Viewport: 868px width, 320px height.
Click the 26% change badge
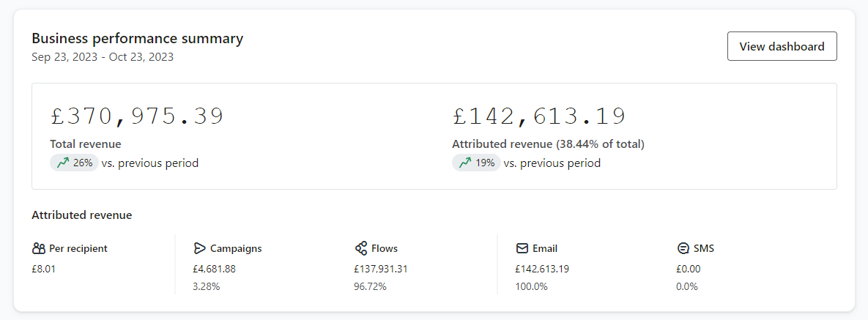[x=75, y=163]
